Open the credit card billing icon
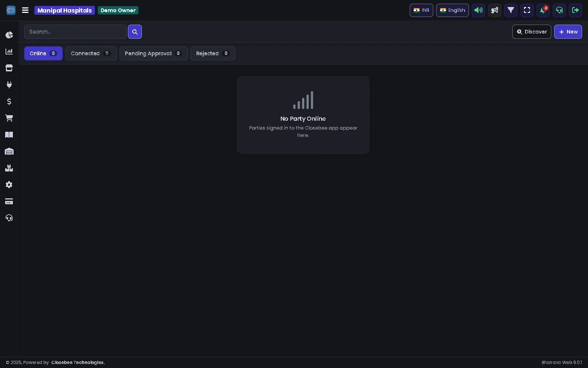588x368 pixels. (x=9, y=201)
